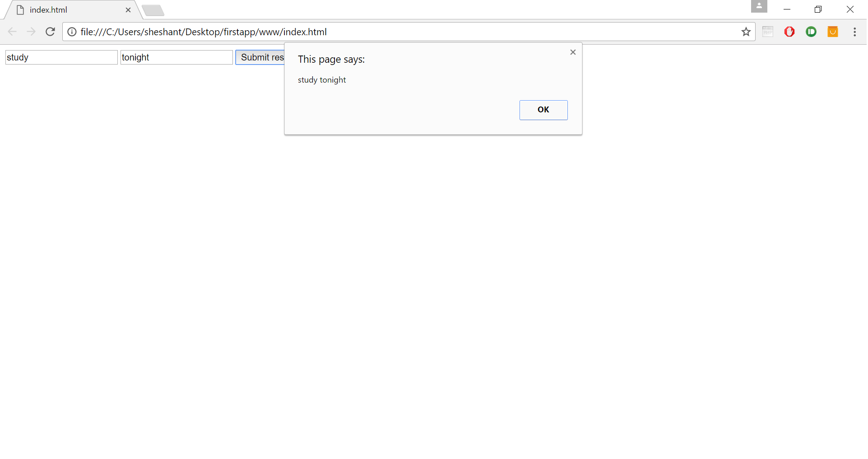868x459 pixels.
Task: Open the Chrome three-dot menu
Action: pyautogui.click(x=854, y=32)
